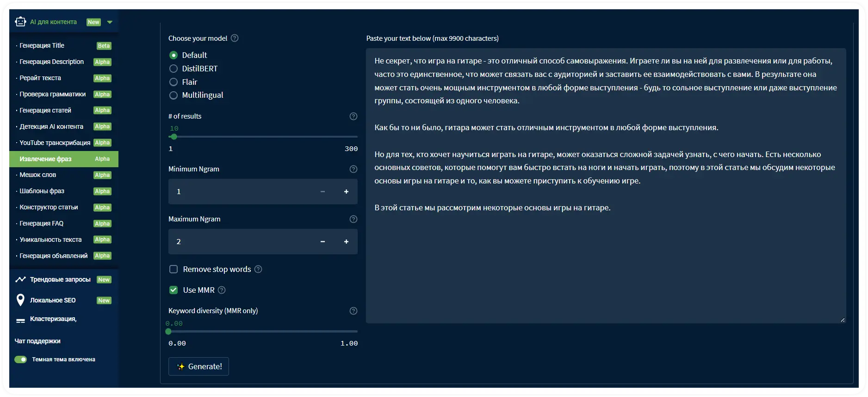This screenshot has width=868, height=397.
Task: Click help icon for Maximum Ngram
Action: [x=353, y=219]
